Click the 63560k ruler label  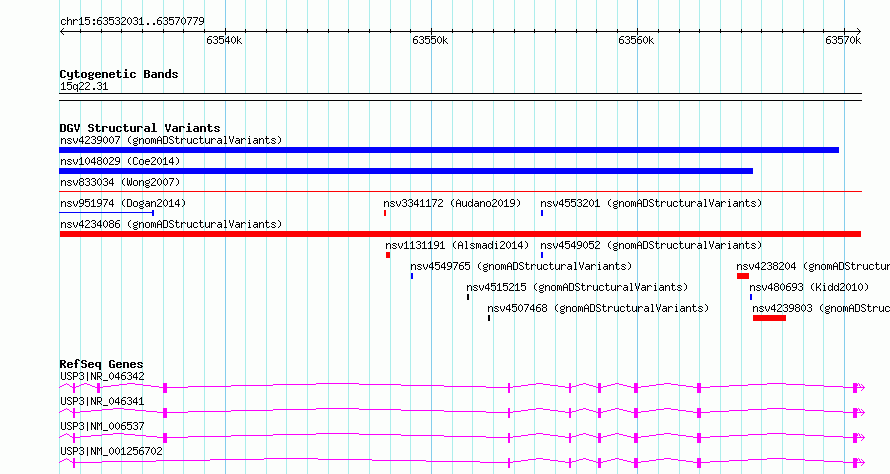tap(636, 40)
